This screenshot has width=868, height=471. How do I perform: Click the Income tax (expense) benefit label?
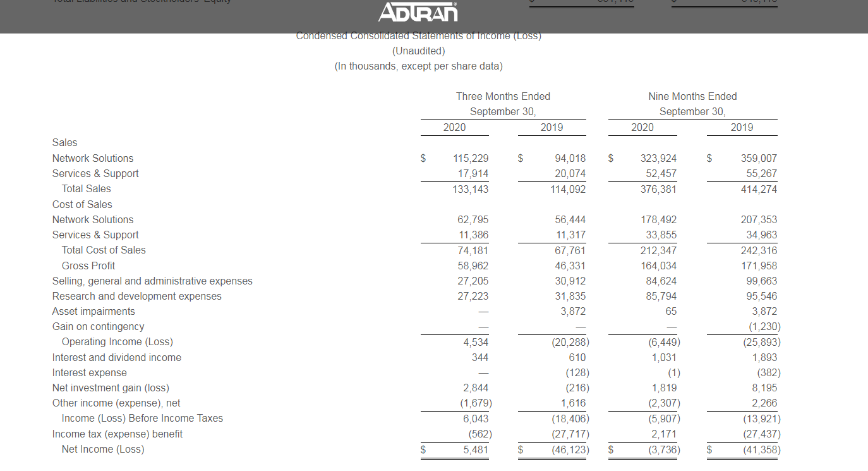point(118,434)
